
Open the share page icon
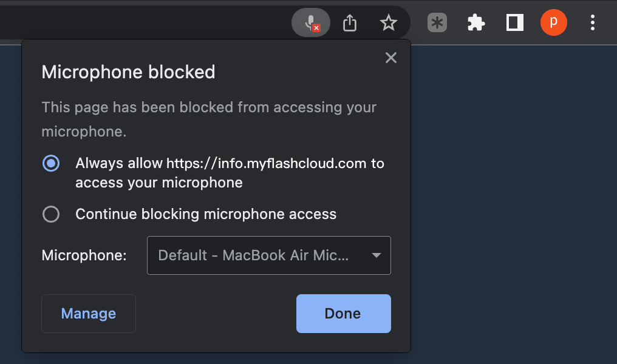click(349, 23)
